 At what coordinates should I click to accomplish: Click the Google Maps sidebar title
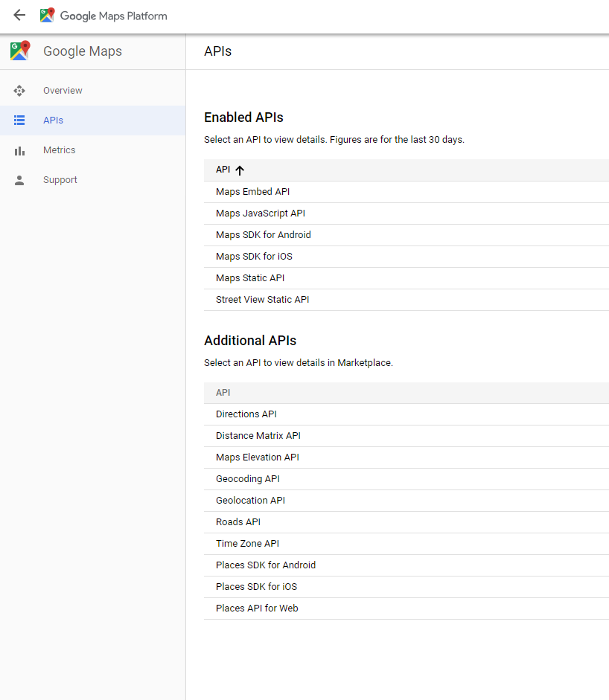pyautogui.click(x=83, y=51)
